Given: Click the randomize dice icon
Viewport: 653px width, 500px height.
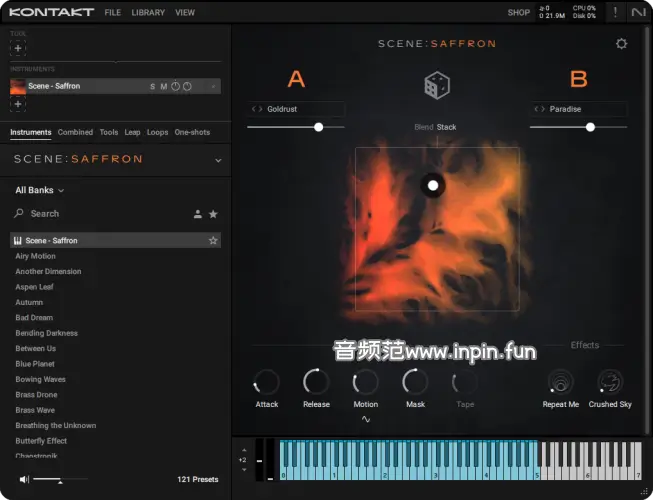Looking at the screenshot, I should coord(437,85).
